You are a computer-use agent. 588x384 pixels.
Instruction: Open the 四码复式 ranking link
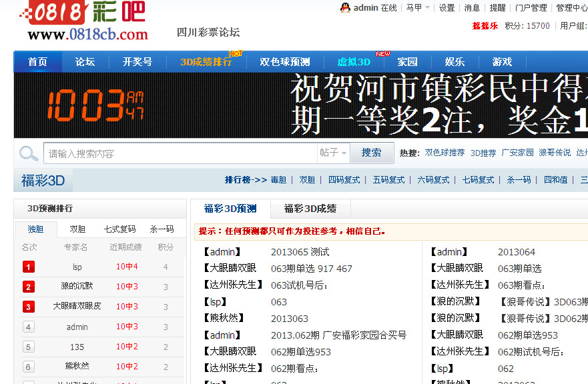pos(344,180)
